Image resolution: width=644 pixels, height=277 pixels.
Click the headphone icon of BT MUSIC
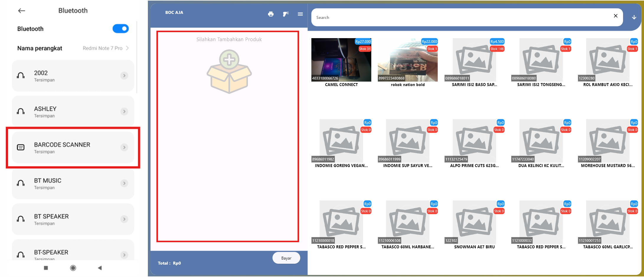coord(21,183)
